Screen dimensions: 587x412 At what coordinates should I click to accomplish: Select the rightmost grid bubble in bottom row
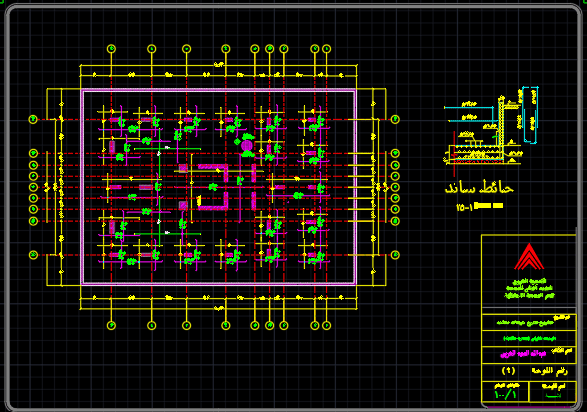coord(326,326)
